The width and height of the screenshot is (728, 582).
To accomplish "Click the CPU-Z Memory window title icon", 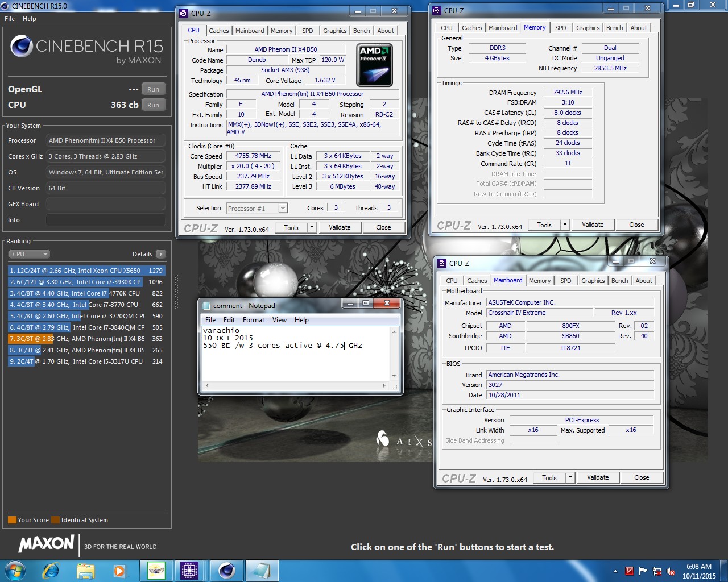I will 437,10.
